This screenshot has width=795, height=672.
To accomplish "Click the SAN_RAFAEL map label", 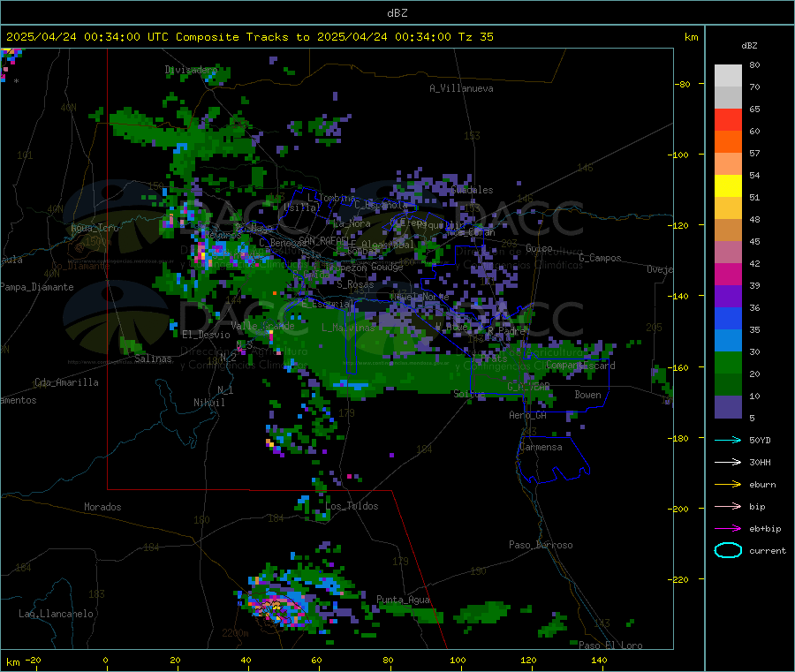I will (323, 240).
